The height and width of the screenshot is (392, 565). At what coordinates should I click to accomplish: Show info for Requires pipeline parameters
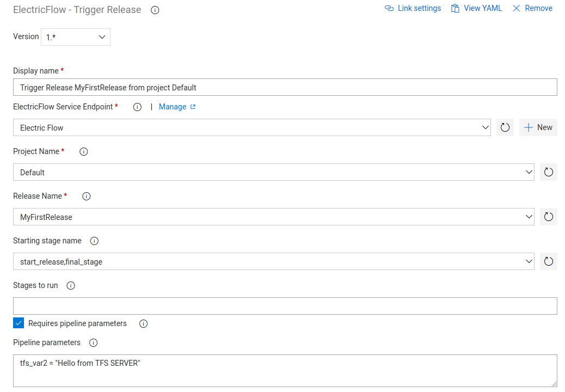pyautogui.click(x=143, y=324)
